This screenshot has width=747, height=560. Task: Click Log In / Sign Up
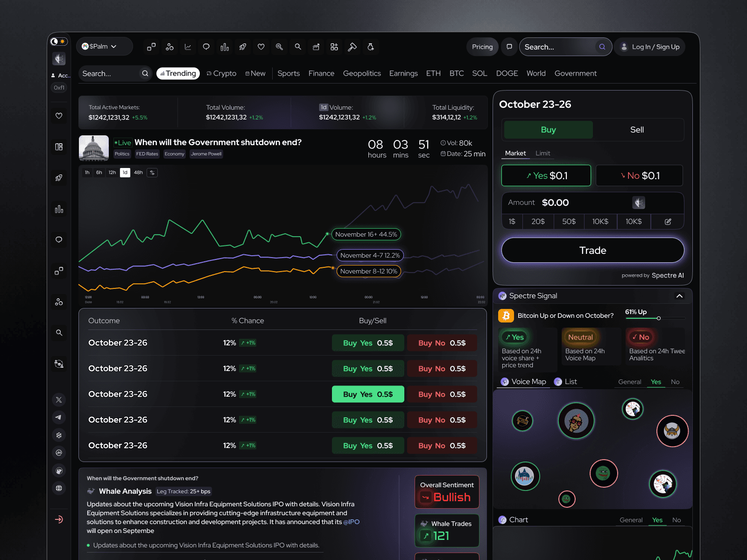(650, 47)
